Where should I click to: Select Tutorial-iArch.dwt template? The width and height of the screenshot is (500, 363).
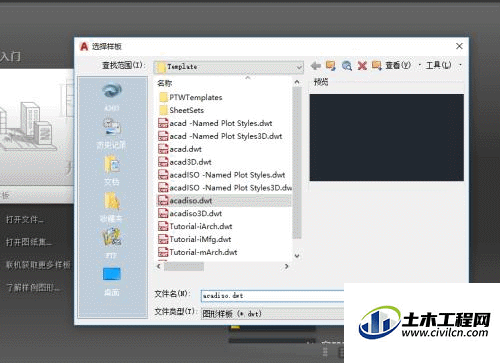point(195,227)
